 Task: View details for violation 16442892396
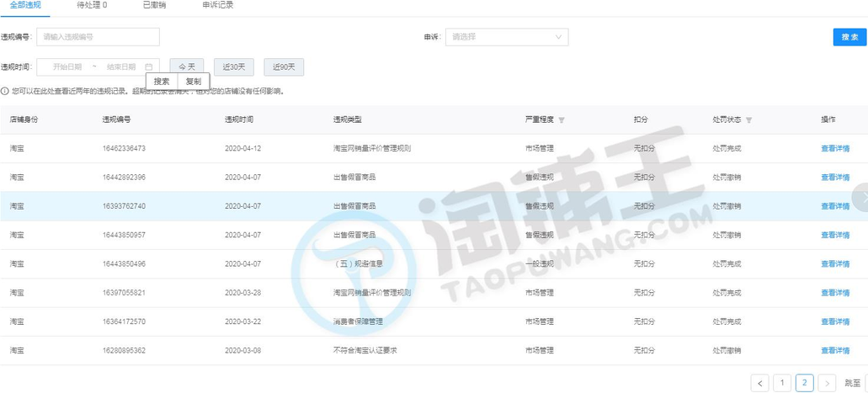click(835, 178)
